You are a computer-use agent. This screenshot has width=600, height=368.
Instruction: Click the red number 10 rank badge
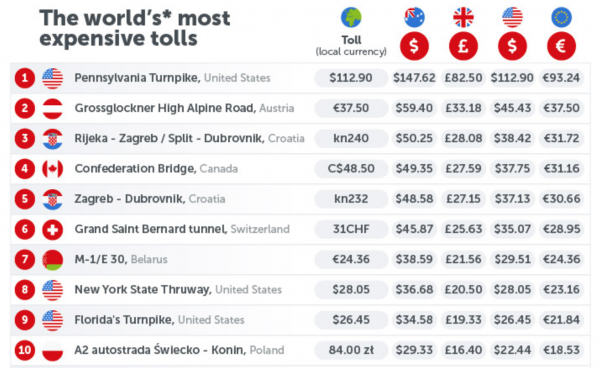25,350
